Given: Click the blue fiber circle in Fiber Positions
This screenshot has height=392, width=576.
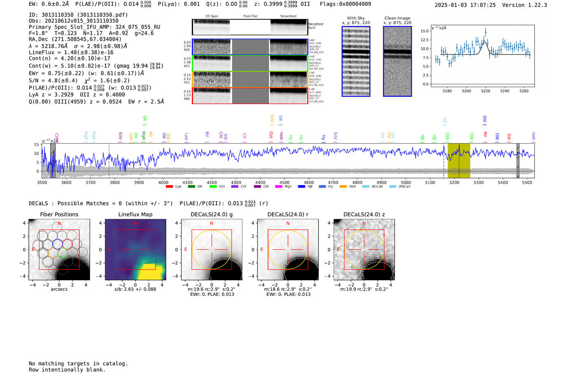Looking at the screenshot, I should click(58, 244).
